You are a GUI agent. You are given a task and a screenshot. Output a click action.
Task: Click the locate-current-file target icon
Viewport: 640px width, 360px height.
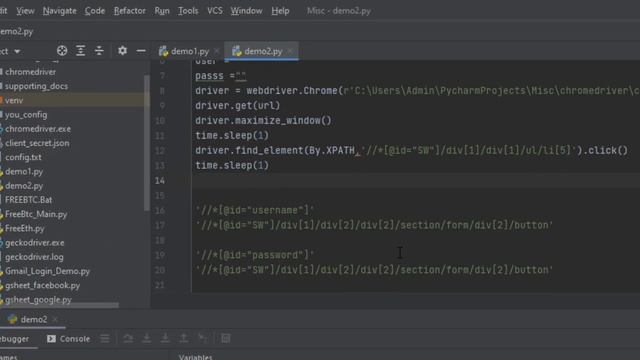click(x=62, y=51)
